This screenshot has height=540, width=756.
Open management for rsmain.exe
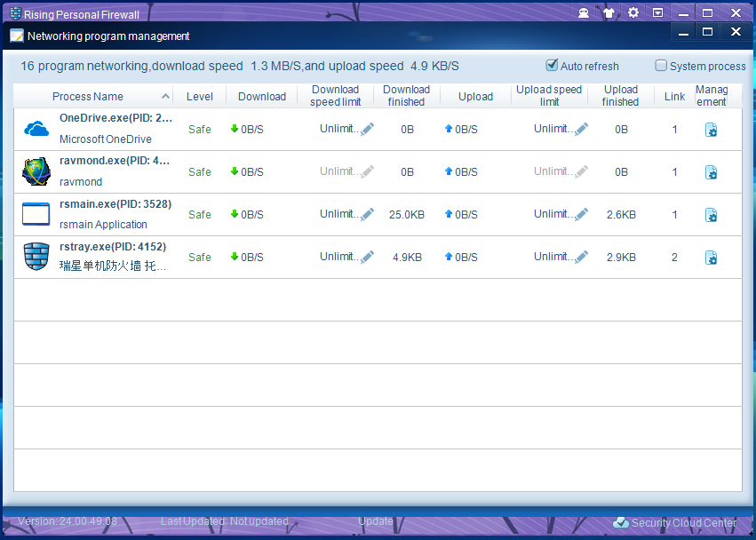pos(712,215)
